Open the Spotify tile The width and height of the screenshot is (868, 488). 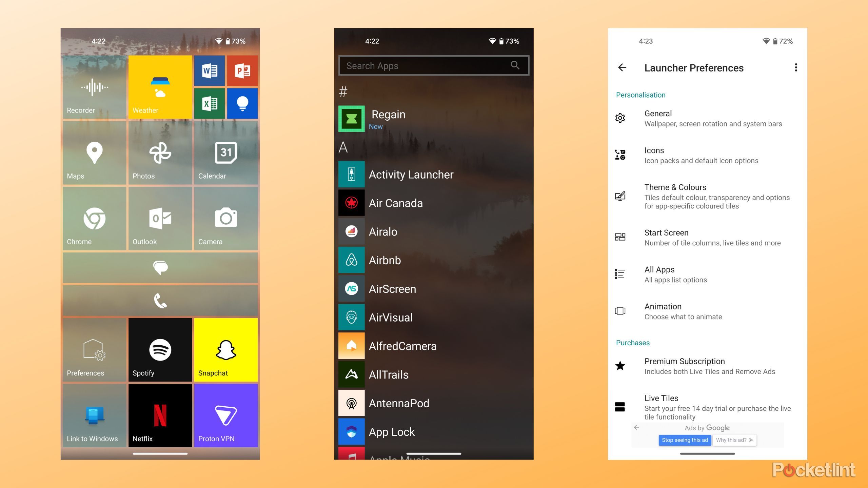[x=159, y=349]
